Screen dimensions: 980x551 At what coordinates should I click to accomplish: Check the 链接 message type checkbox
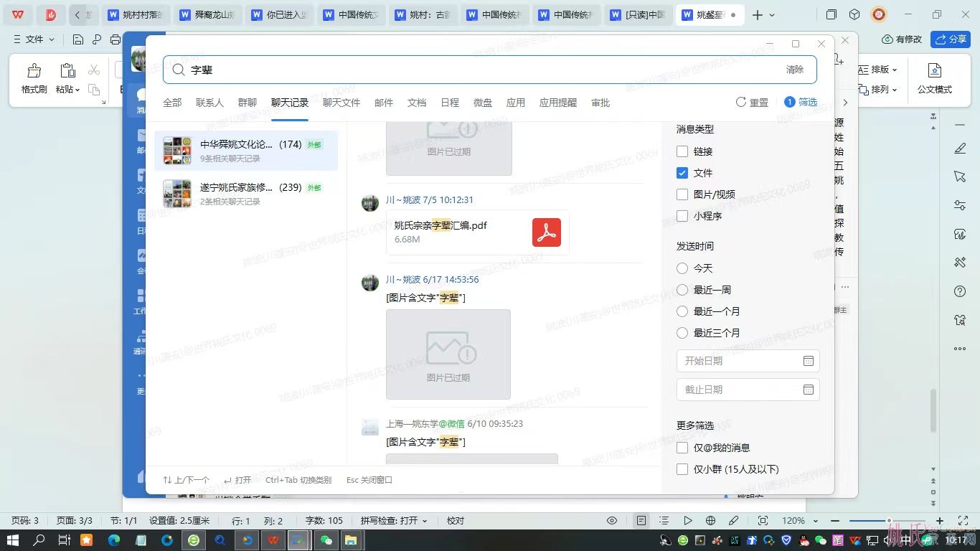pos(682,151)
